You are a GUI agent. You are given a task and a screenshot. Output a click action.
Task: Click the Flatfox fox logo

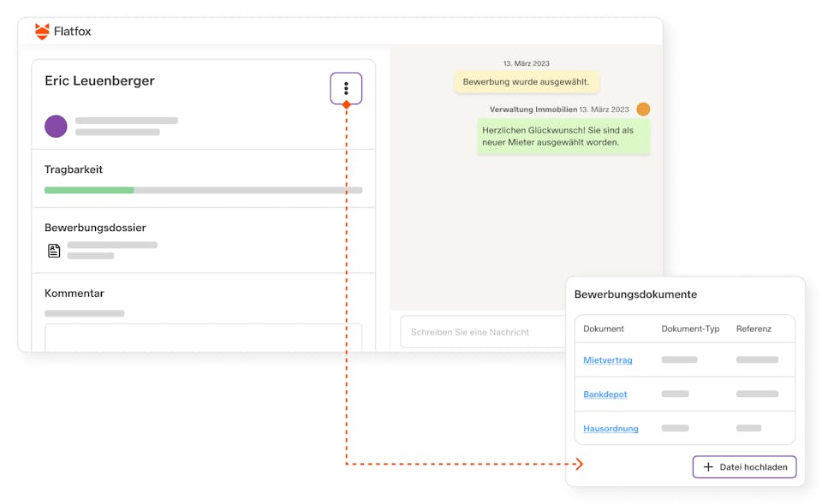pyautogui.click(x=42, y=32)
